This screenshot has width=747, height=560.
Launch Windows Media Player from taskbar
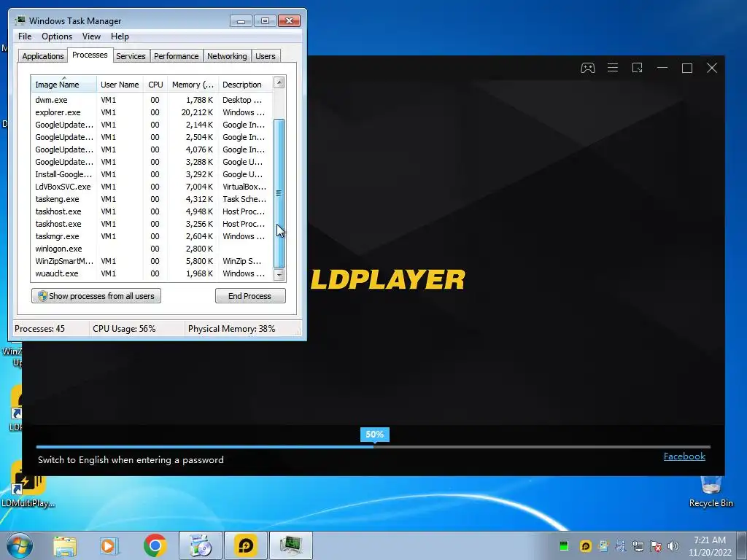pyautogui.click(x=109, y=545)
